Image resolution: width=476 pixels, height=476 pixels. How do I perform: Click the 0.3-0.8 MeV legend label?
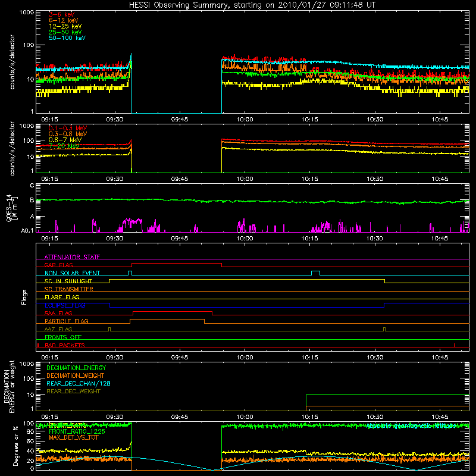(68, 134)
